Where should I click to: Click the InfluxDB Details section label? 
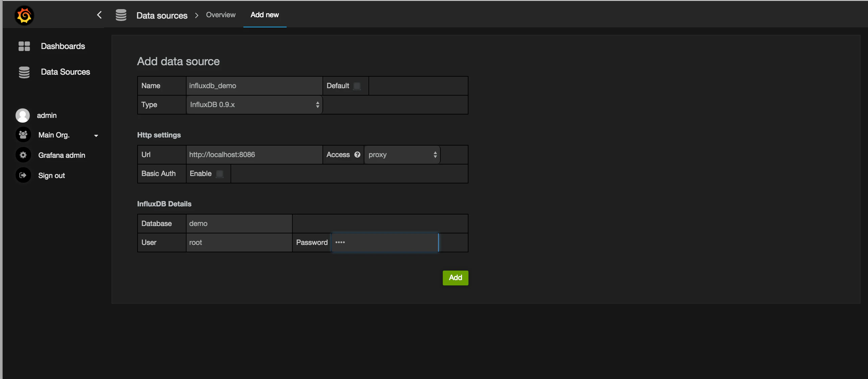tap(164, 204)
